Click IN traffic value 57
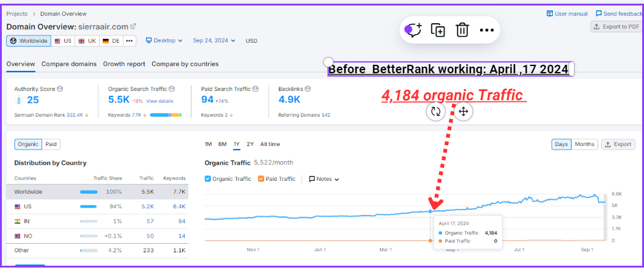Image resolution: width=644 pixels, height=270 pixels. pos(150,221)
